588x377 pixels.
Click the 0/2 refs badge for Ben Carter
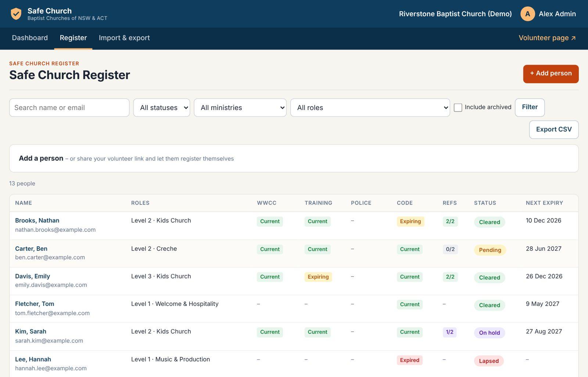450,249
